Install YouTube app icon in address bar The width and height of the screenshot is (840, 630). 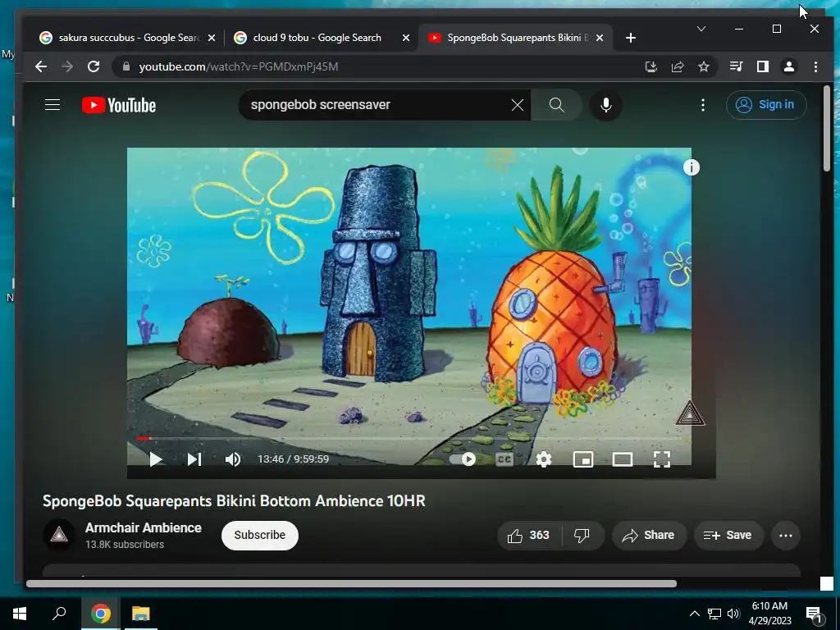651,66
